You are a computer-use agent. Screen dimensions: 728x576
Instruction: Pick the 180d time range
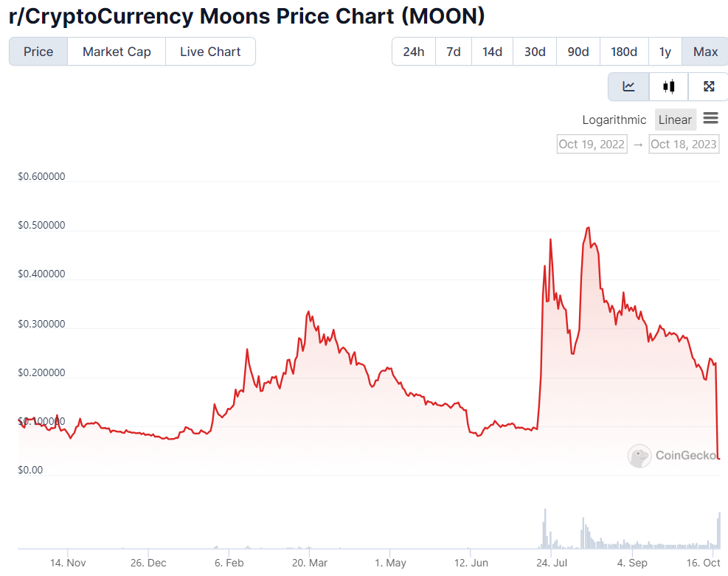coord(624,52)
